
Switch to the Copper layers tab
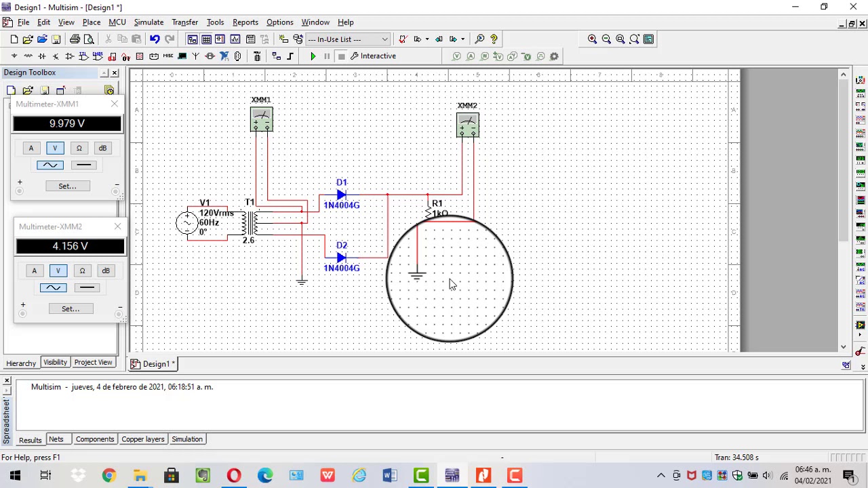point(143,439)
